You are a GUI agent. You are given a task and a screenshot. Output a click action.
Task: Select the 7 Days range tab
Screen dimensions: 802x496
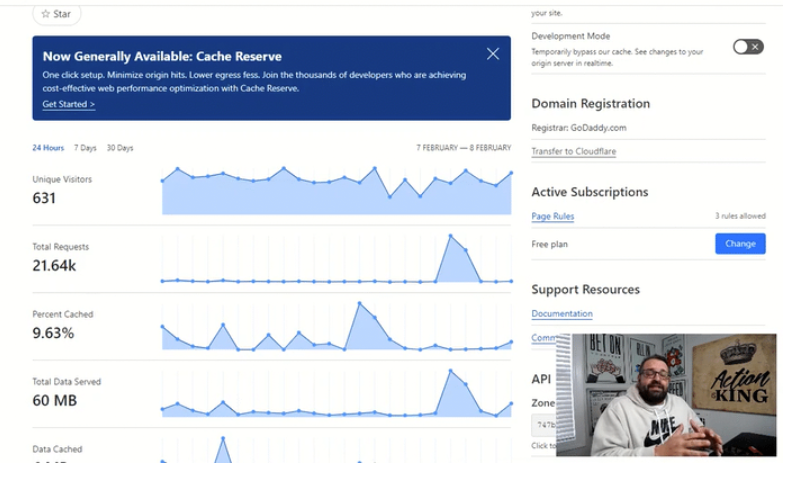pos(85,148)
